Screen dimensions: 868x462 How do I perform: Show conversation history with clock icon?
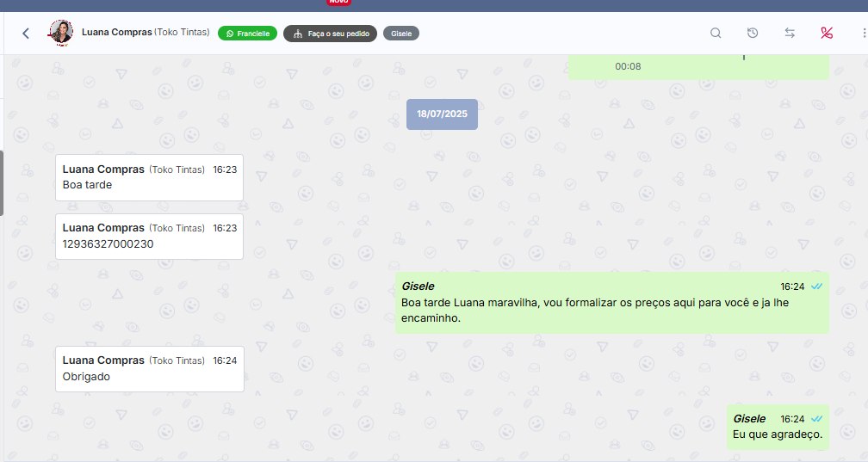coord(753,34)
